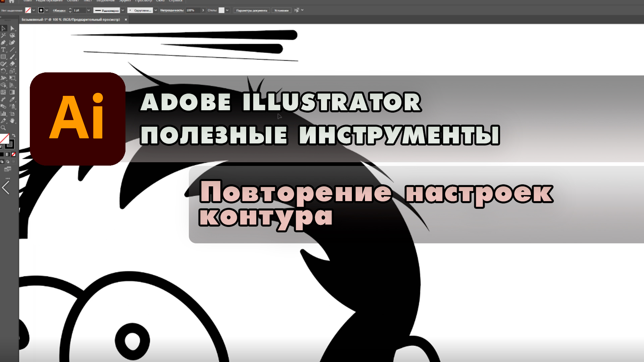Select the Scale tool

pyautogui.click(x=12, y=71)
